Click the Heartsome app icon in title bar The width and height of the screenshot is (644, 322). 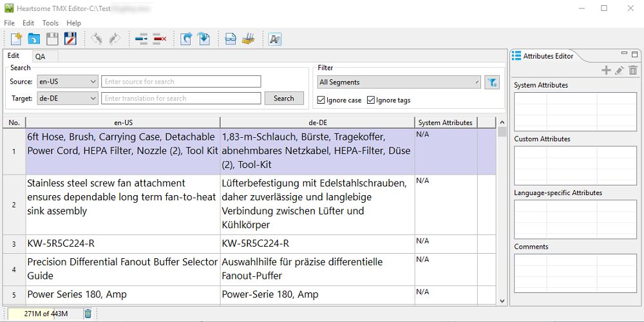pos(9,8)
